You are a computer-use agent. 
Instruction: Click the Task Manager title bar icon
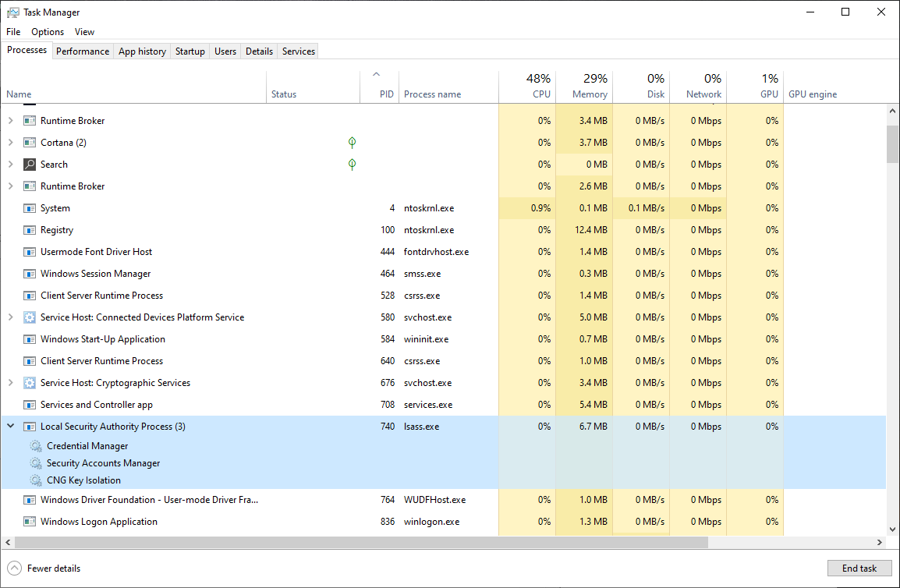(x=12, y=12)
